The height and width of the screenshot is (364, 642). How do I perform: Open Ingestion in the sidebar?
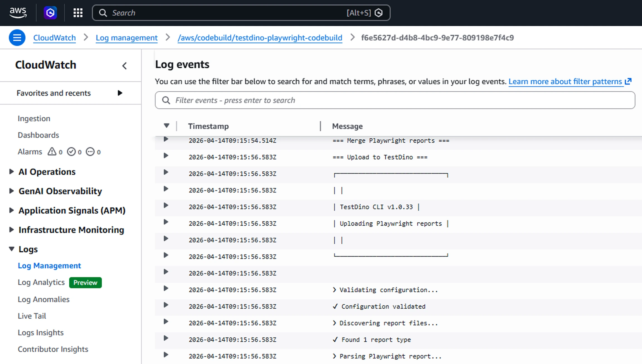pyautogui.click(x=34, y=119)
